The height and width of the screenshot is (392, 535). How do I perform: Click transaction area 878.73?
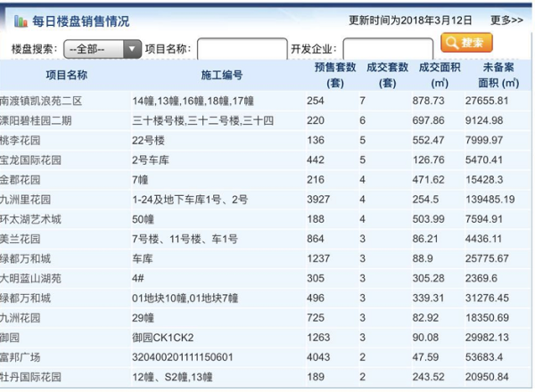pyautogui.click(x=429, y=101)
